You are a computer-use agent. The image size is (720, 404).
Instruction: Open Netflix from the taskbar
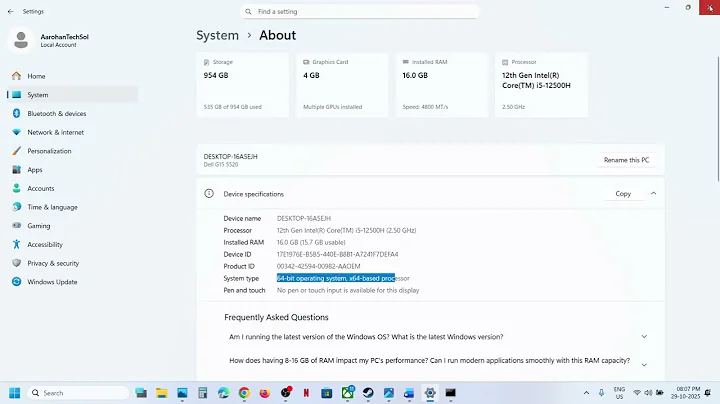(x=306, y=393)
